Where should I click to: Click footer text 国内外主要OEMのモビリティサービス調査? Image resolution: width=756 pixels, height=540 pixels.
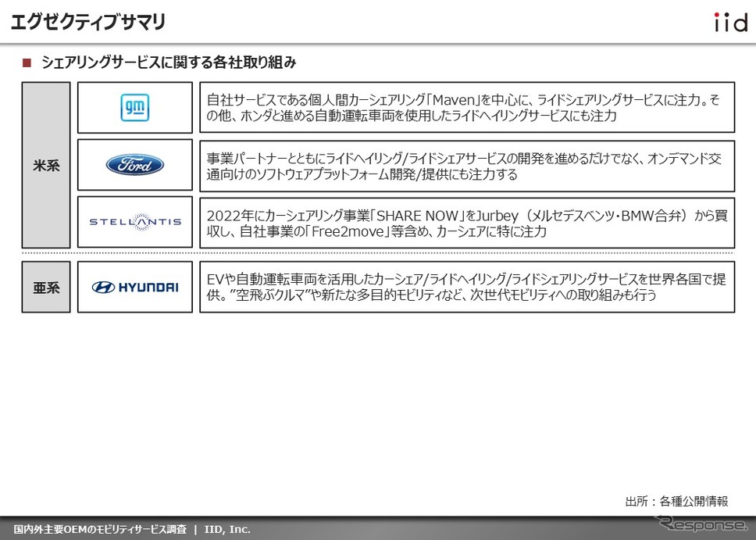pyautogui.click(x=100, y=529)
